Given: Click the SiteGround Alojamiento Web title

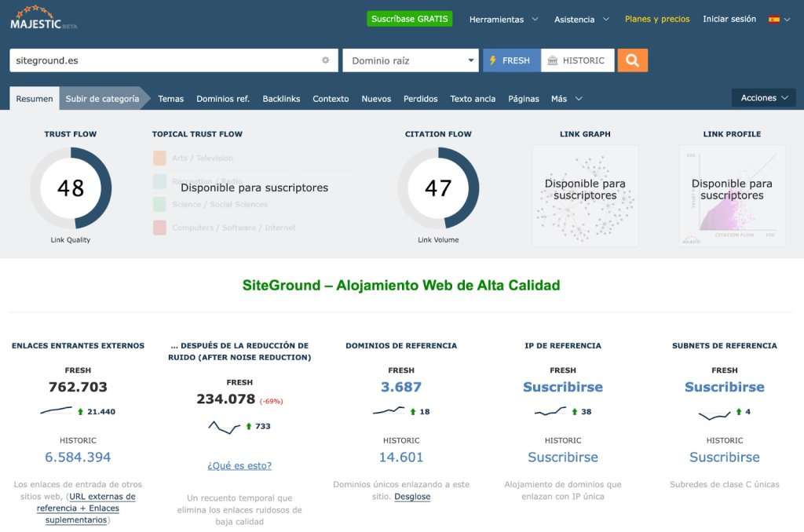Looking at the screenshot, I should coord(401,285).
